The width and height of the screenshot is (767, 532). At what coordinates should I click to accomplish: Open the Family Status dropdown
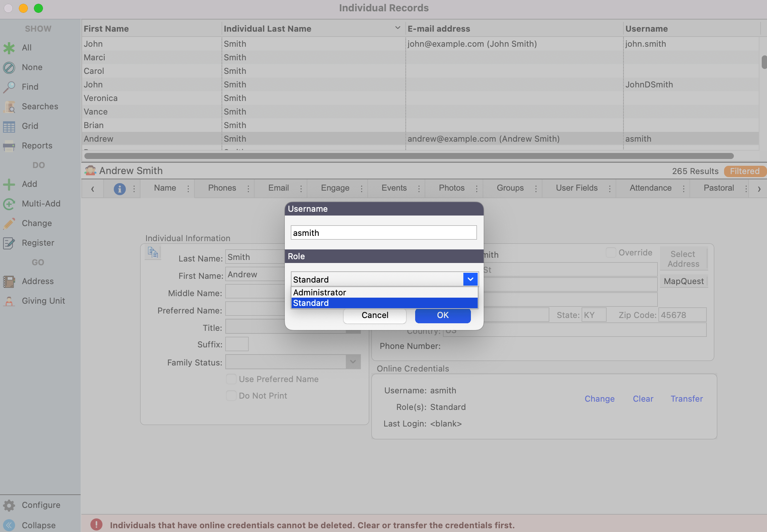(353, 362)
